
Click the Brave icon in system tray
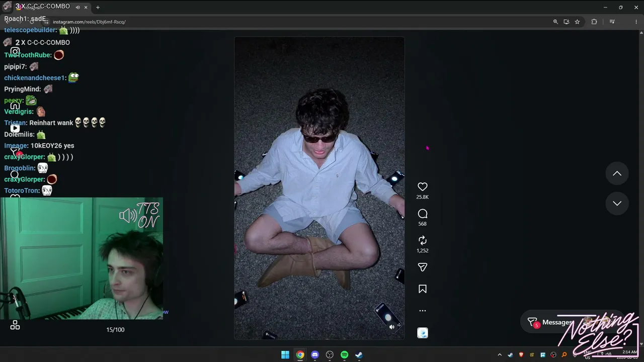(521, 355)
